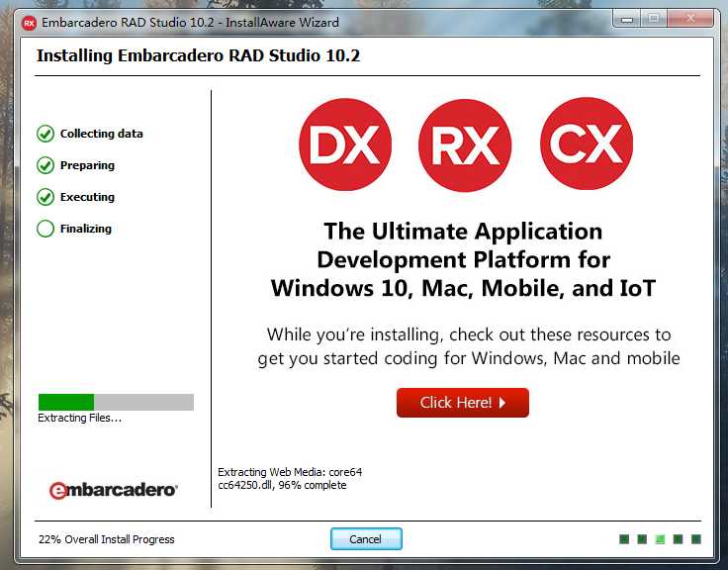Viewport: 728px width, 570px height.
Task: Click the 'Preparing' step label
Action: pyautogui.click(x=87, y=166)
